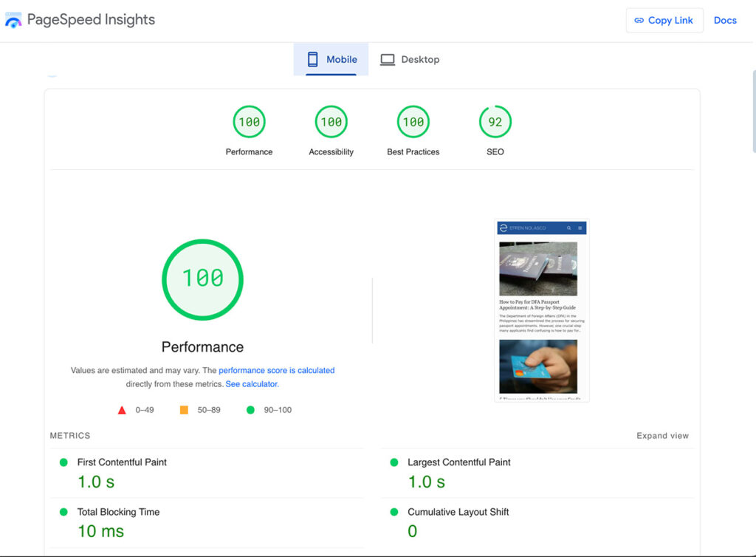
Task: Click the Best Practices score circle
Action: pyautogui.click(x=413, y=121)
